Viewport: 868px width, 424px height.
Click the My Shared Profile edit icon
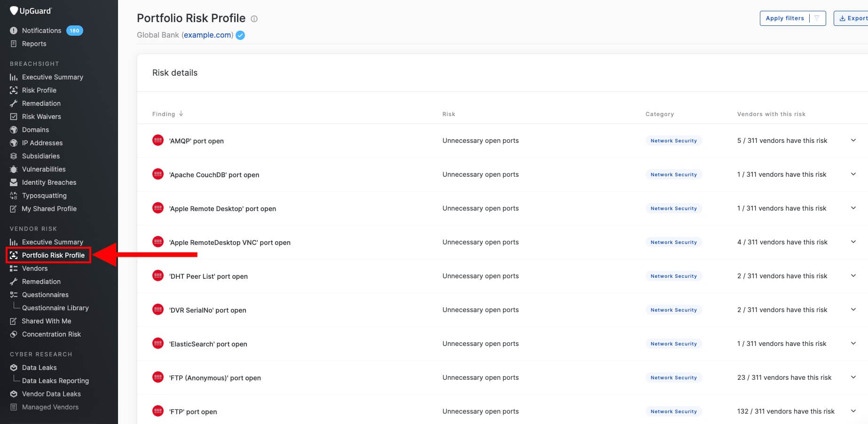point(14,209)
